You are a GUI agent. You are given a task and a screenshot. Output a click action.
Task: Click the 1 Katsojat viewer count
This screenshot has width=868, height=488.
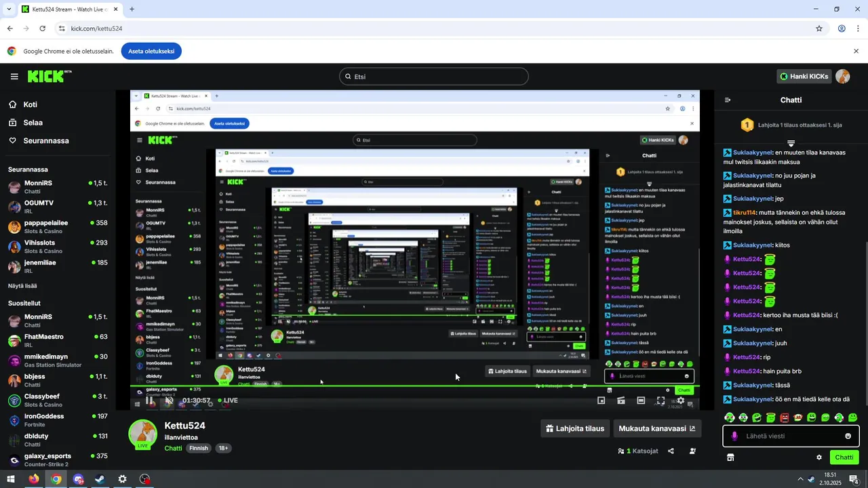tap(637, 451)
